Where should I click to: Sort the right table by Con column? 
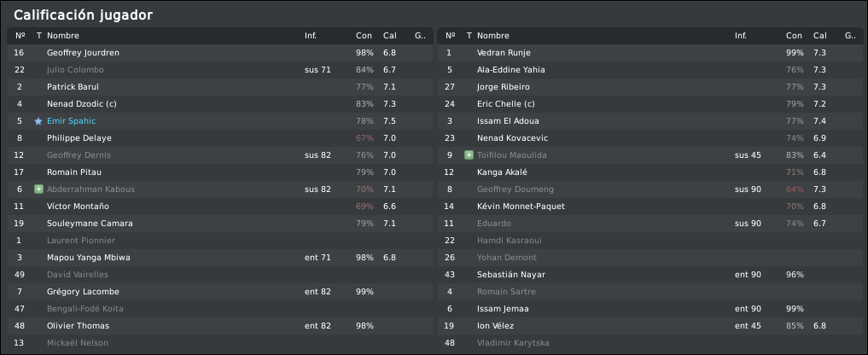point(794,36)
